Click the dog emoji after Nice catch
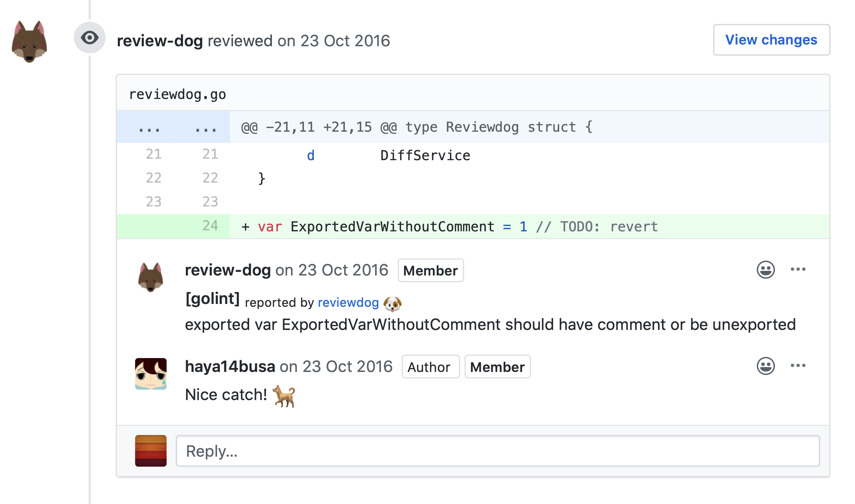This screenshot has width=855, height=504. [284, 395]
